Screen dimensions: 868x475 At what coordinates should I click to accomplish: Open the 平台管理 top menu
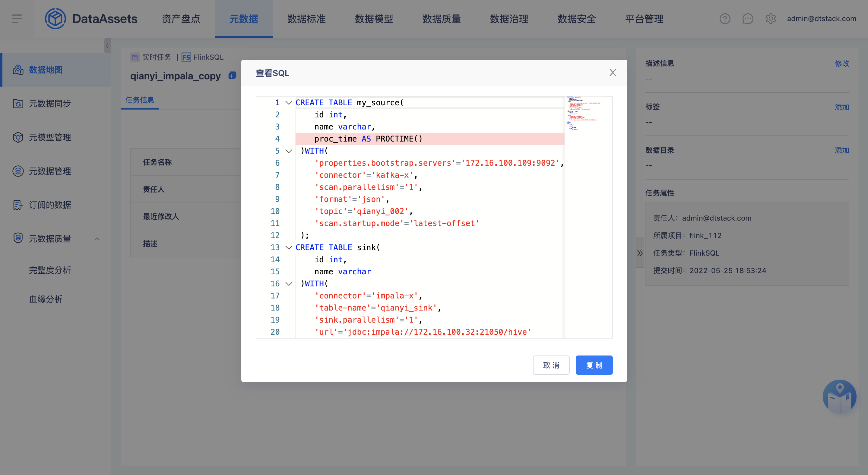coord(644,19)
